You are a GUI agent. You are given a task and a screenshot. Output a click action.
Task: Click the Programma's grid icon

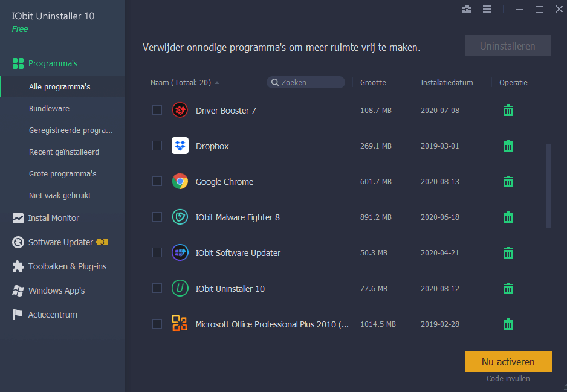click(x=18, y=63)
